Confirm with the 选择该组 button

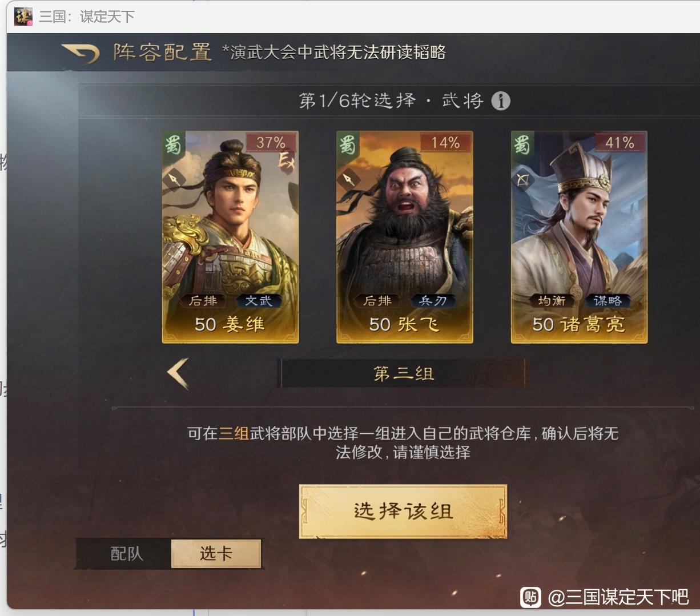click(403, 511)
